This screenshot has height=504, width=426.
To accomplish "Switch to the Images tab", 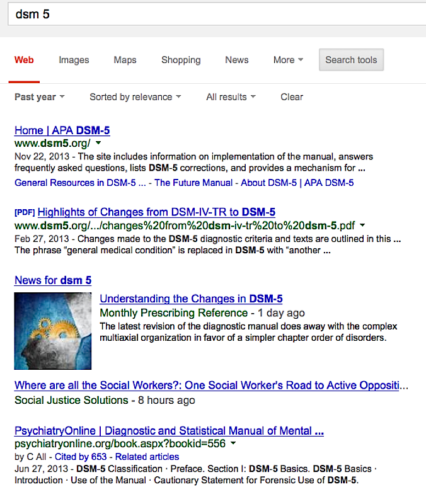I will [74, 60].
